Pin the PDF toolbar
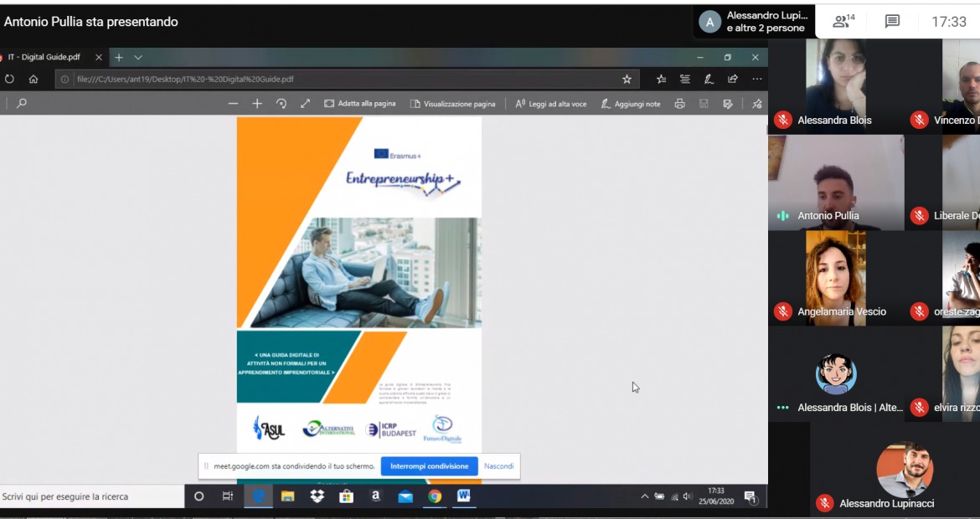 (757, 104)
